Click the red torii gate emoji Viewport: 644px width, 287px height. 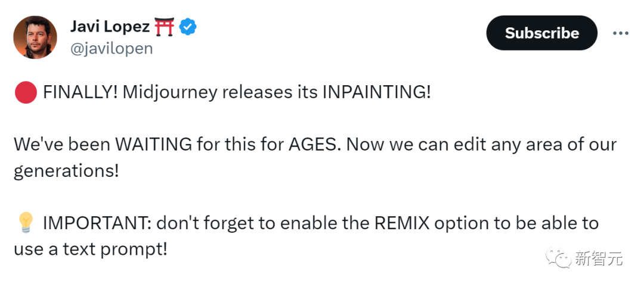165,27
